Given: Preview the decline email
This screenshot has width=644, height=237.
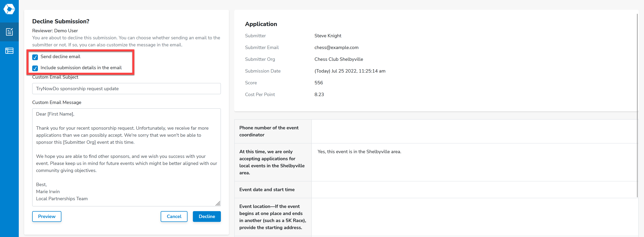Looking at the screenshot, I should click(47, 217).
